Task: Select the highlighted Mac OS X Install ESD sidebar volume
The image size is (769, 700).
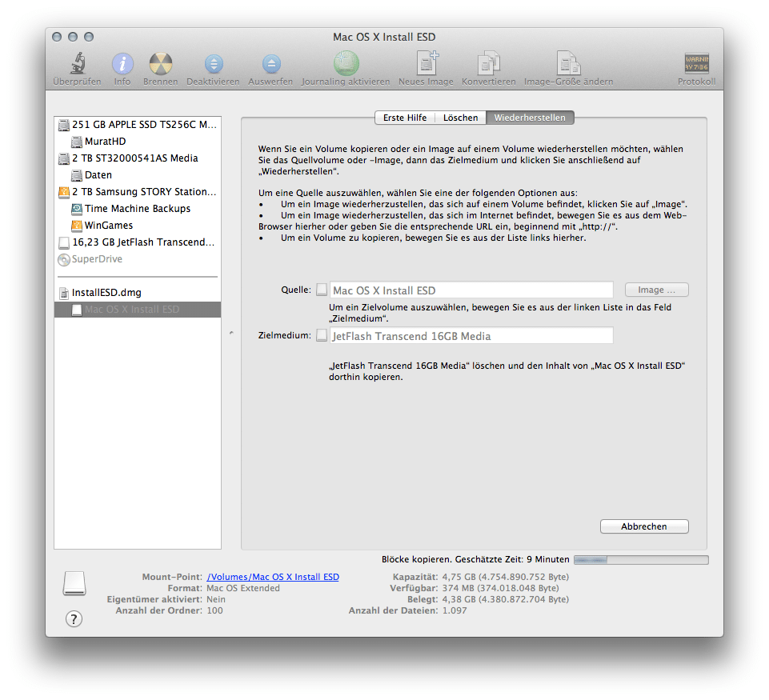Action: [x=138, y=310]
